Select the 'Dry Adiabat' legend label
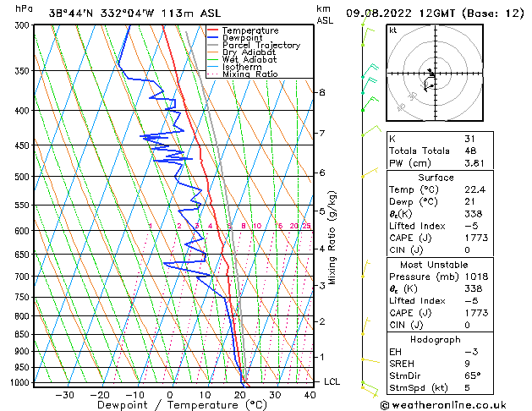Image resolution: width=532 pixels, height=411 pixels. point(249,52)
